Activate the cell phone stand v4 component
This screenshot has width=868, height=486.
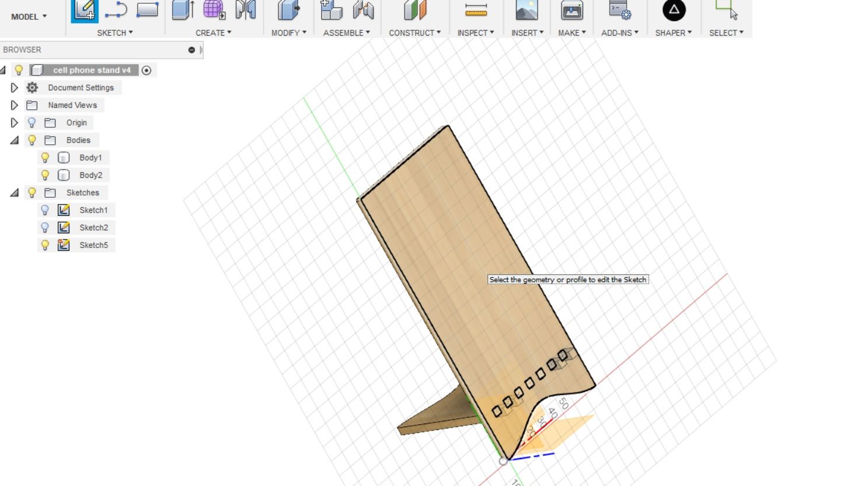(148, 70)
